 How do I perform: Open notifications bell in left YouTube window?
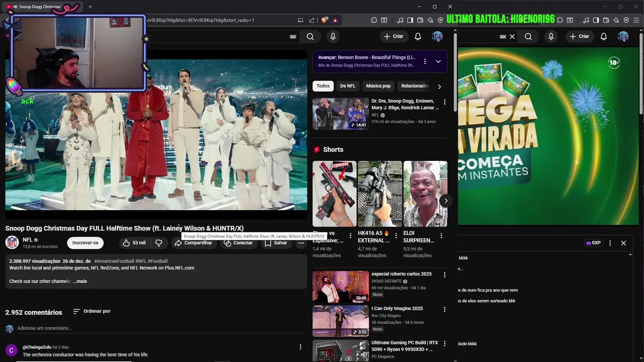tap(418, 36)
